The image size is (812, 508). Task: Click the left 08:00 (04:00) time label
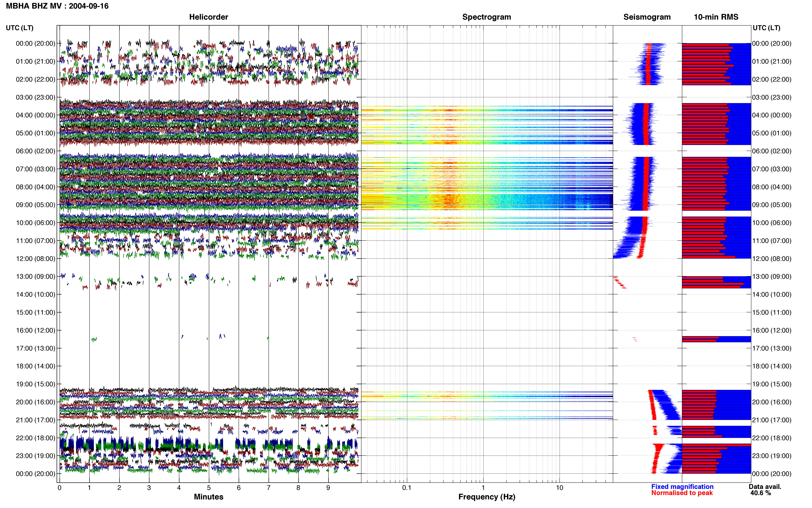click(x=36, y=187)
